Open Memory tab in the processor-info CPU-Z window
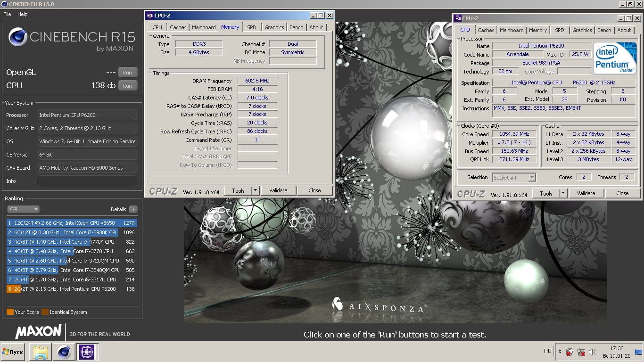The image size is (644, 362). [537, 30]
